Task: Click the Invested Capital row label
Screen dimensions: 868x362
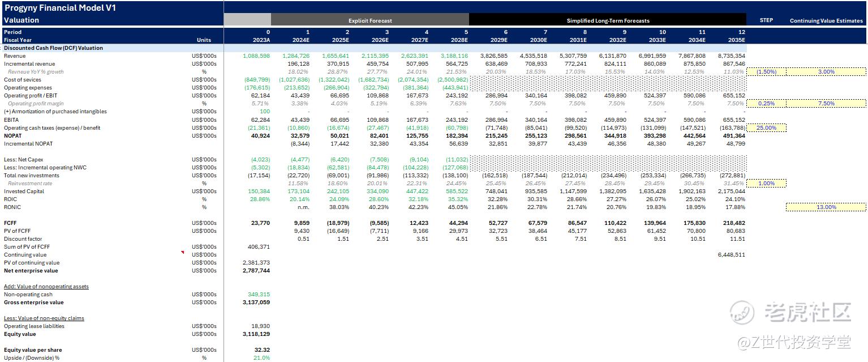Action: [24, 191]
